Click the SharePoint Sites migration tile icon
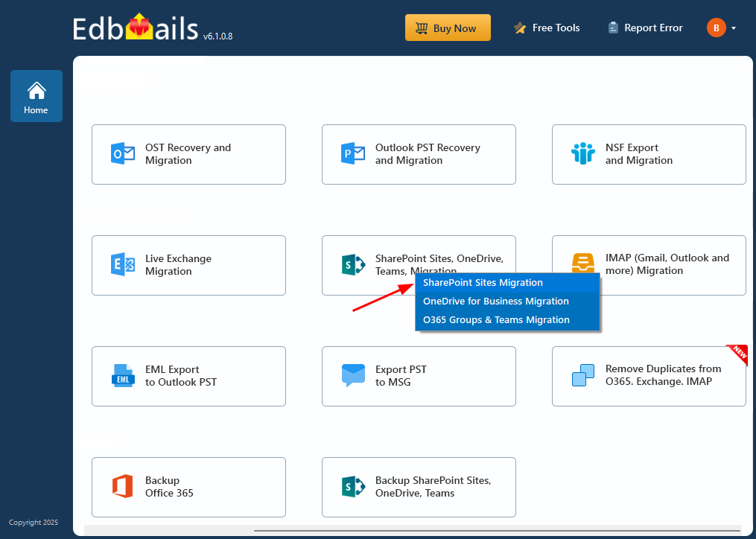Image resolution: width=756 pixels, height=539 pixels. point(353,265)
